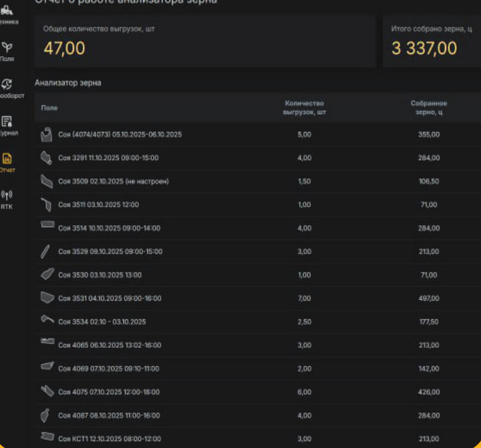This screenshot has height=448, width=481.
Task: Select row Соя 3534 02.10 - 03.10.2025
Action: tap(258, 322)
